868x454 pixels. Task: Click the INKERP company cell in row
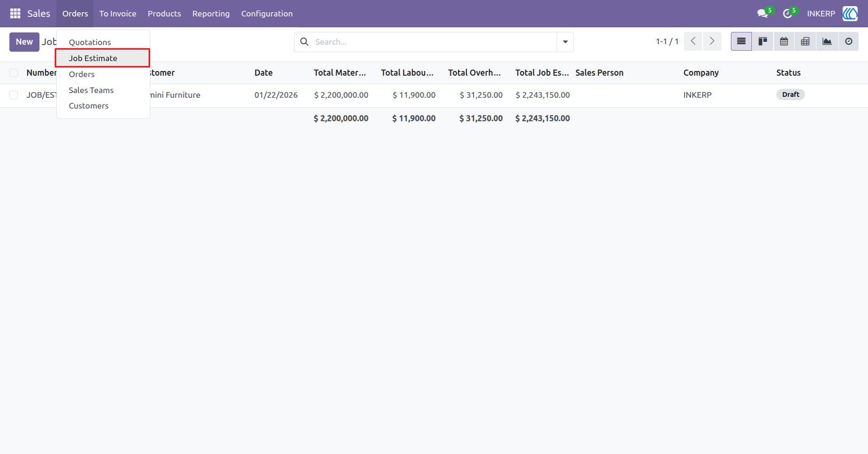(697, 95)
